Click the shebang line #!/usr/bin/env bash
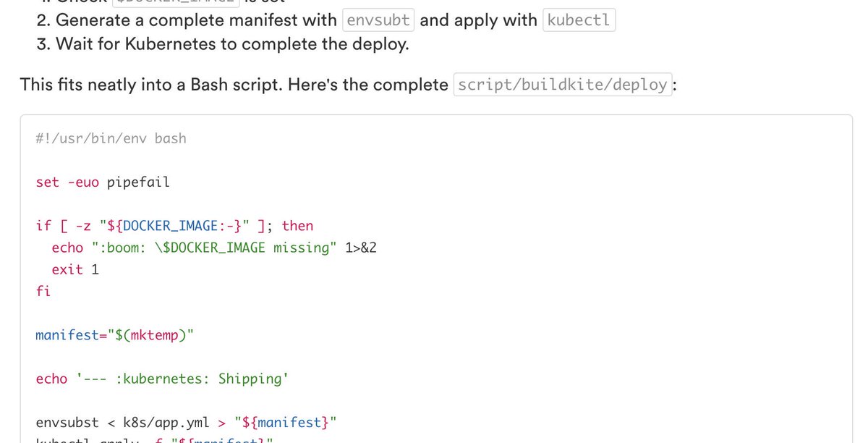Screen dimensions: 868x443 pos(110,138)
